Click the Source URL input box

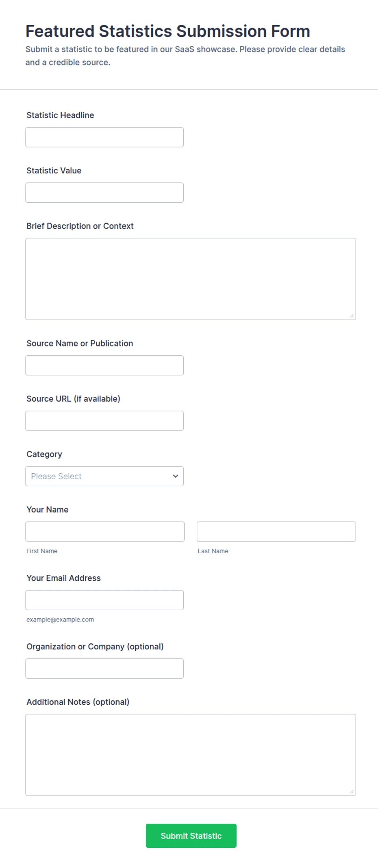[x=104, y=421]
